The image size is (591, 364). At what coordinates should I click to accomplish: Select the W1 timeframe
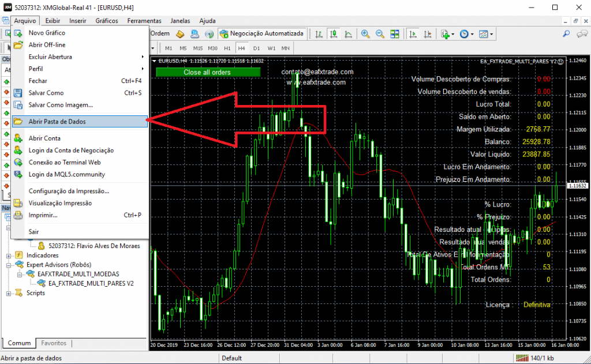[x=271, y=48]
